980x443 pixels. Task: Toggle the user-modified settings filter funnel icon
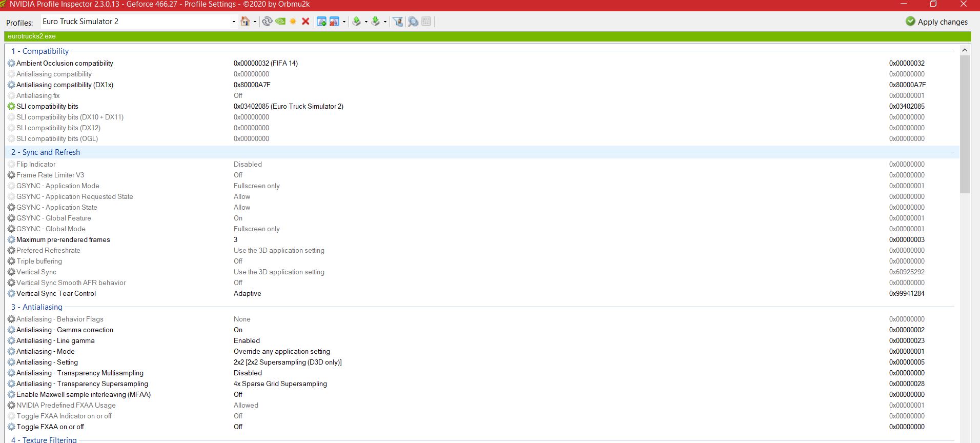[x=398, y=22]
